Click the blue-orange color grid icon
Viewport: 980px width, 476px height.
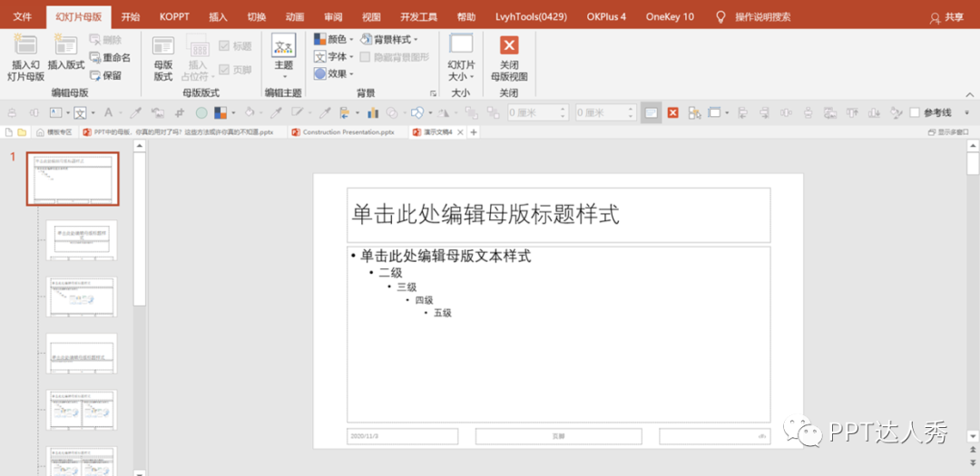[x=220, y=113]
